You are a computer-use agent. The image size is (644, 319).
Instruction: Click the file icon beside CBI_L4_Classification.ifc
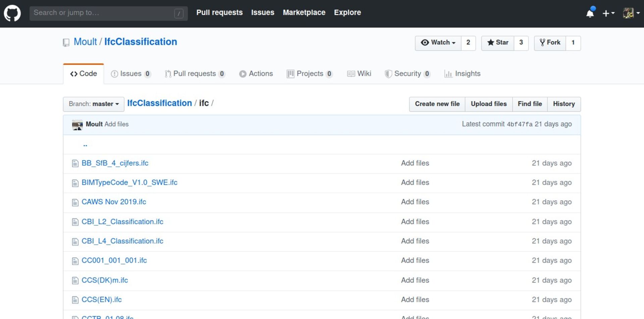[x=75, y=241]
